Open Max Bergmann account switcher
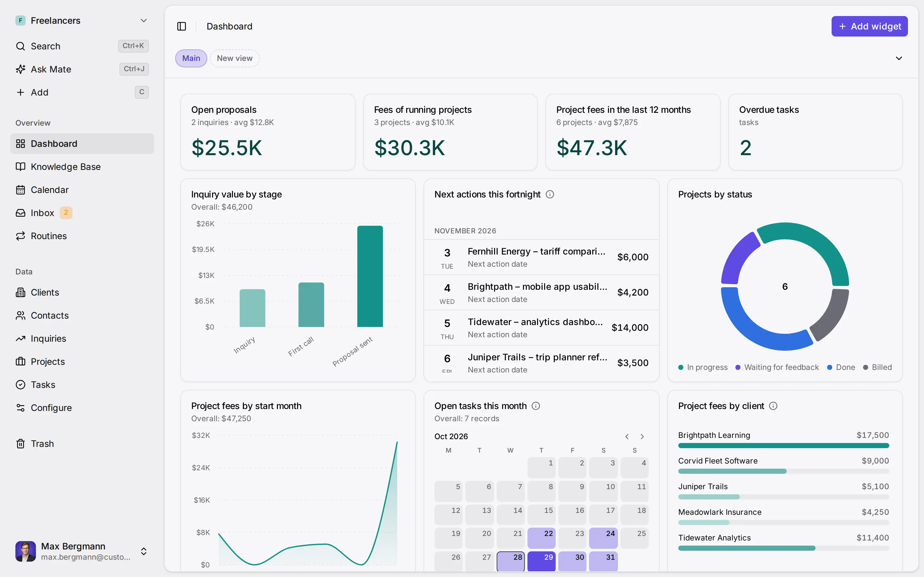The width and height of the screenshot is (924, 577). (x=143, y=551)
